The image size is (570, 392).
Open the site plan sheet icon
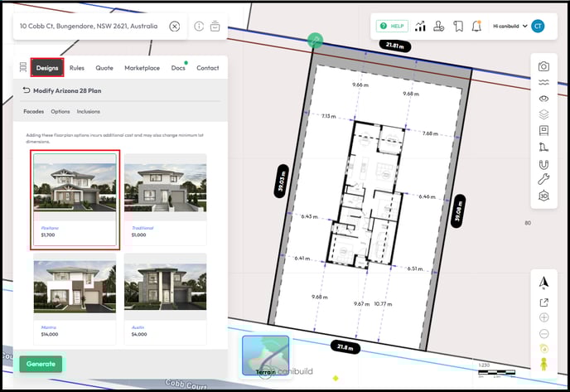(543, 131)
